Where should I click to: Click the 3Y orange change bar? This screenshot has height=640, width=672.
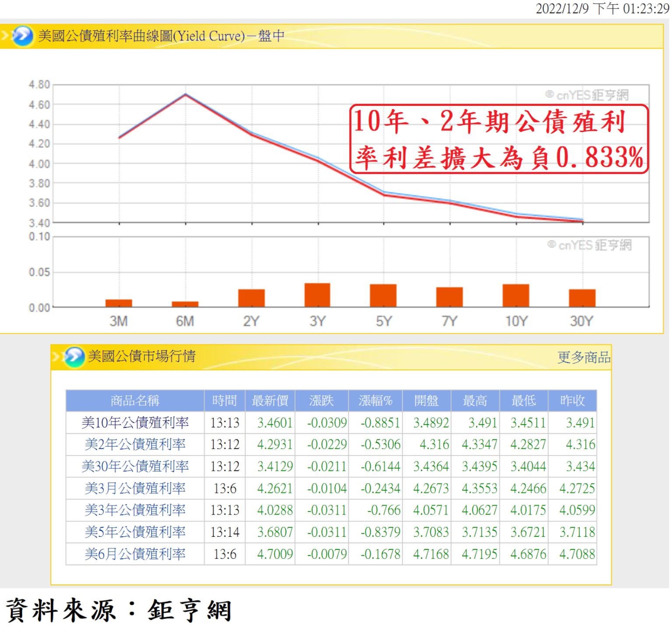click(317, 295)
